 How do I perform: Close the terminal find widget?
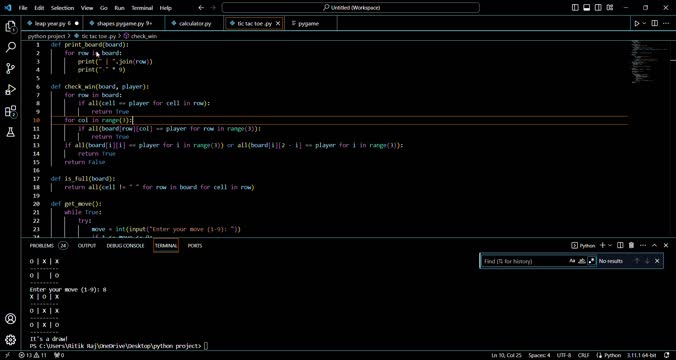pos(657,261)
